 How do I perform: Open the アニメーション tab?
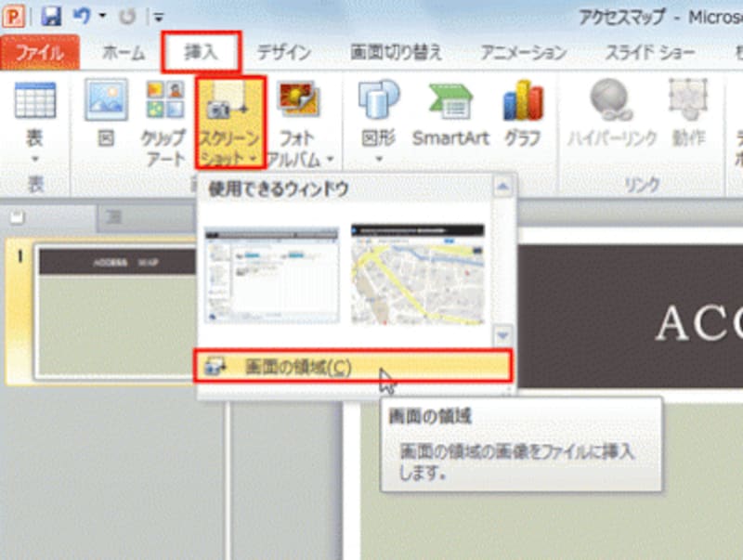pos(523,53)
